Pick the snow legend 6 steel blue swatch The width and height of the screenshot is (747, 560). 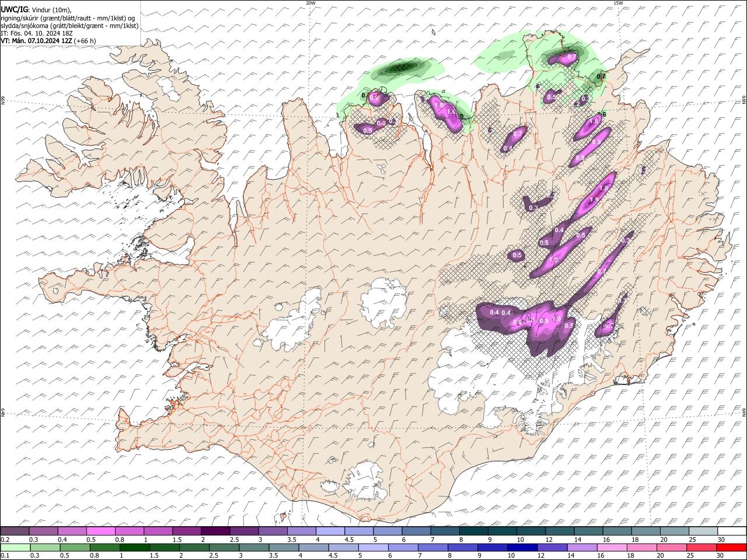(417, 531)
